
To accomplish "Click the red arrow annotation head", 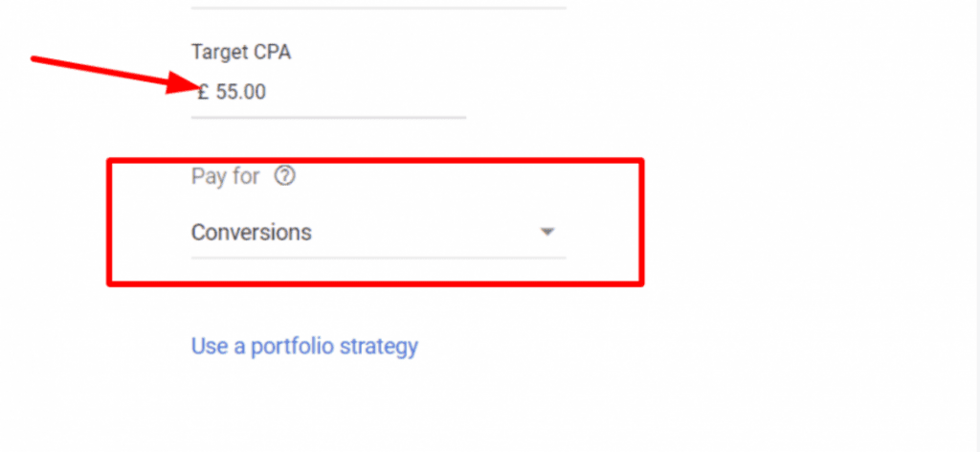I will coord(184,85).
